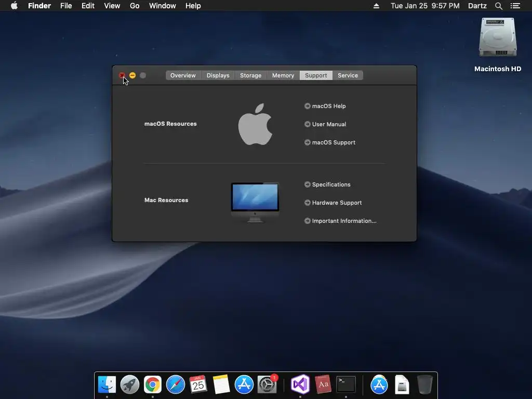Viewport: 532px width, 399px height.
Task: Click the Dartz user name in menu bar
Action: click(x=477, y=6)
